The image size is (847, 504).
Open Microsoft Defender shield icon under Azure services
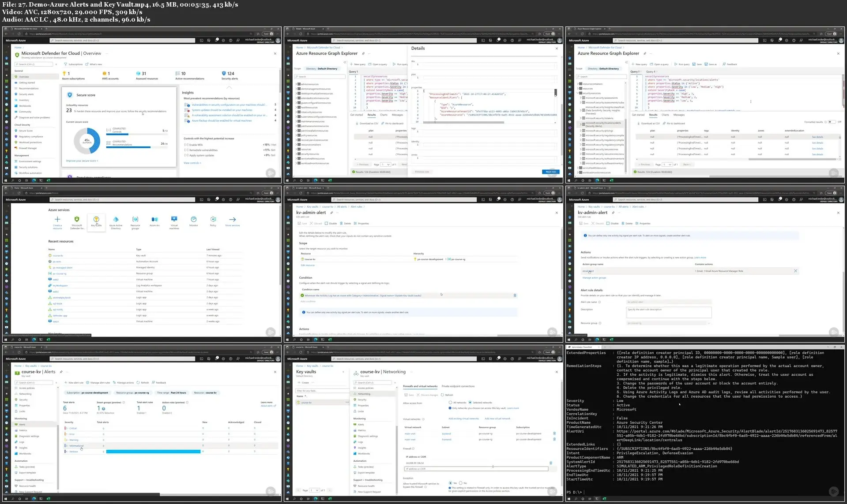pyautogui.click(x=77, y=219)
